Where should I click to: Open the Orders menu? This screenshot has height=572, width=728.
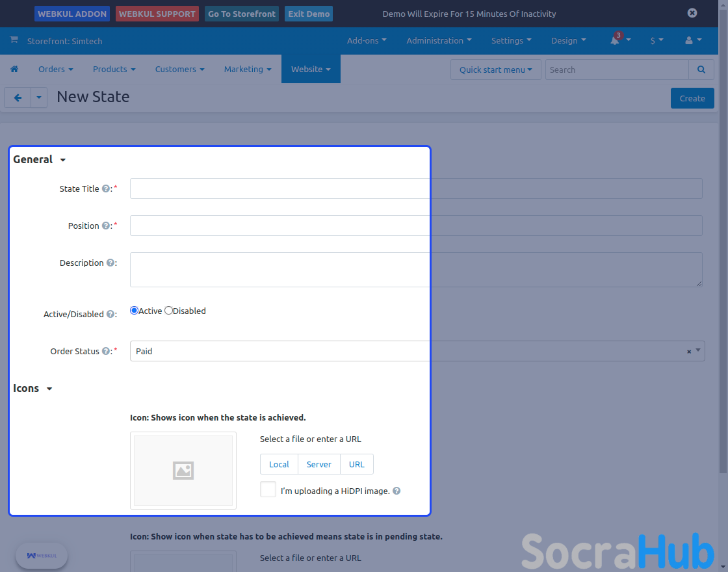click(x=56, y=69)
